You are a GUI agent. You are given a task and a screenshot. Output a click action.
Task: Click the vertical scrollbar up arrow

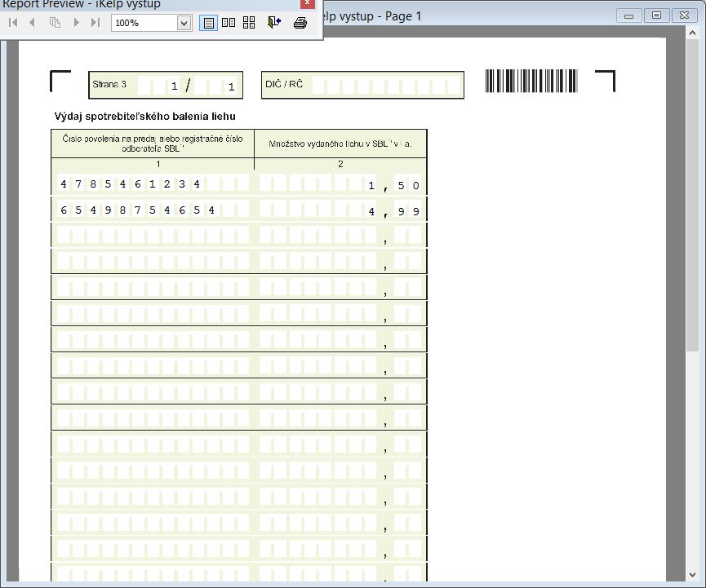tap(693, 33)
